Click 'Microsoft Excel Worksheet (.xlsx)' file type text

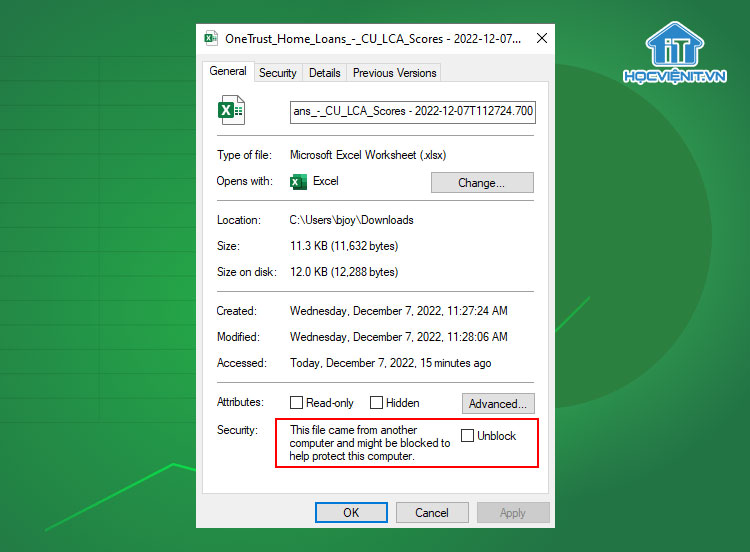(368, 155)
